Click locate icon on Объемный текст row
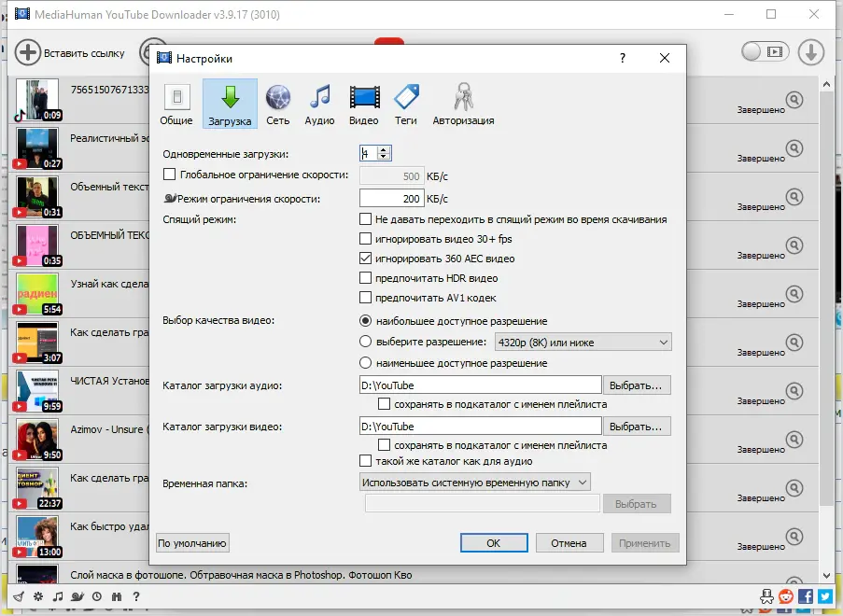 tap(794, 197)
